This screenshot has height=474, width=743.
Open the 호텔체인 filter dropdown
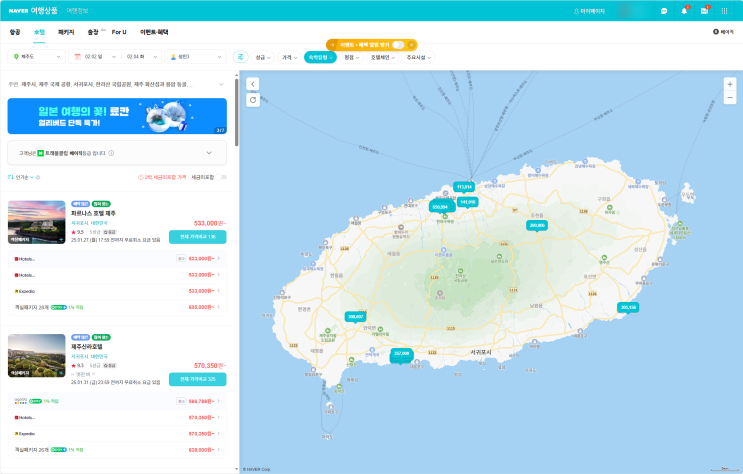point(383,57)
